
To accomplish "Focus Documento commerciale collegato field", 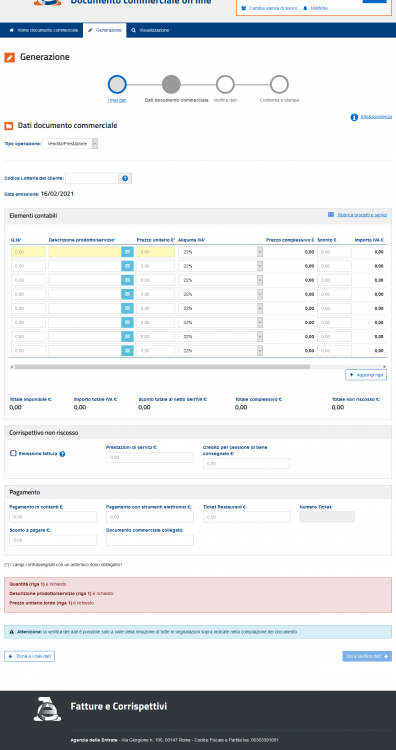I will click(150, 540).
